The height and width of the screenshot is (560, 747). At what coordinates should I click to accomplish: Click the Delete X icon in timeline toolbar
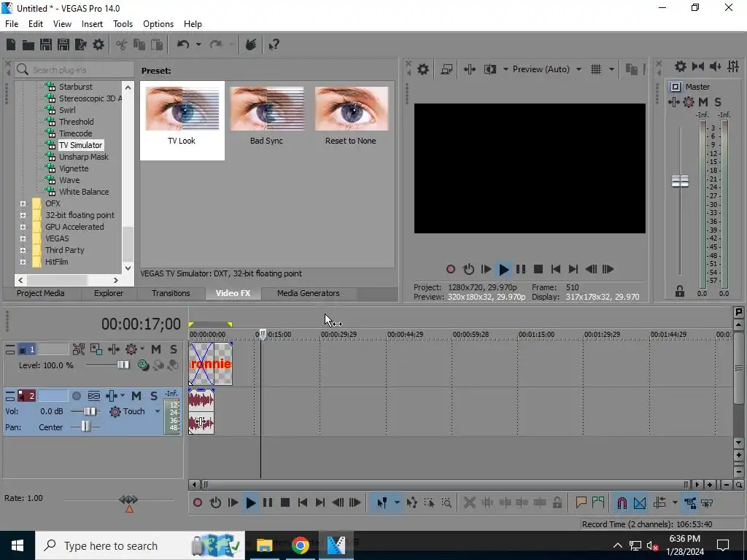[469, 502]
